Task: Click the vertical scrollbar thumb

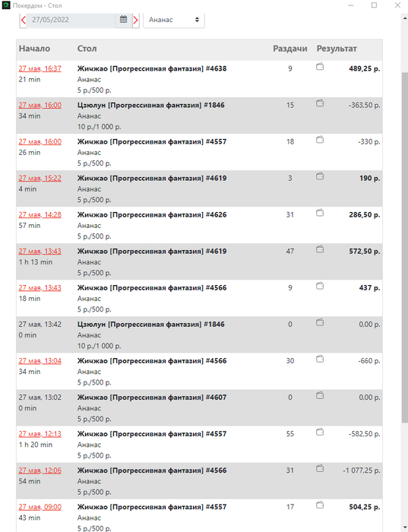Action: point(405,247)
